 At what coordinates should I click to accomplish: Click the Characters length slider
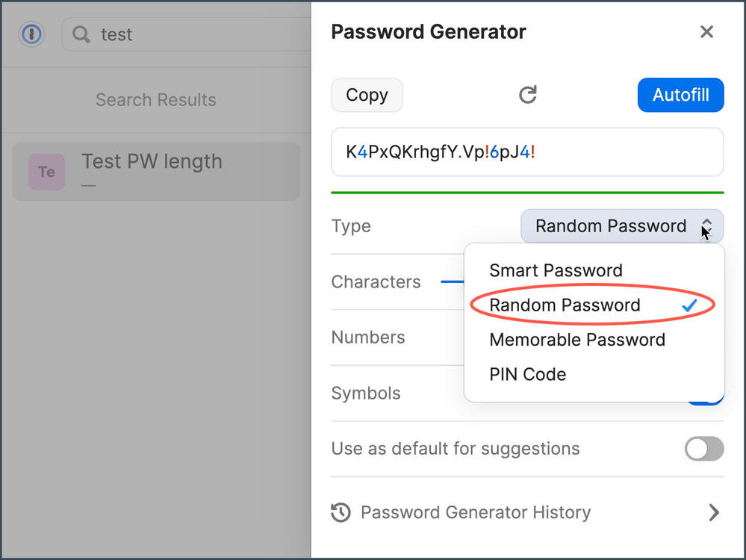(x=453, y=282)
